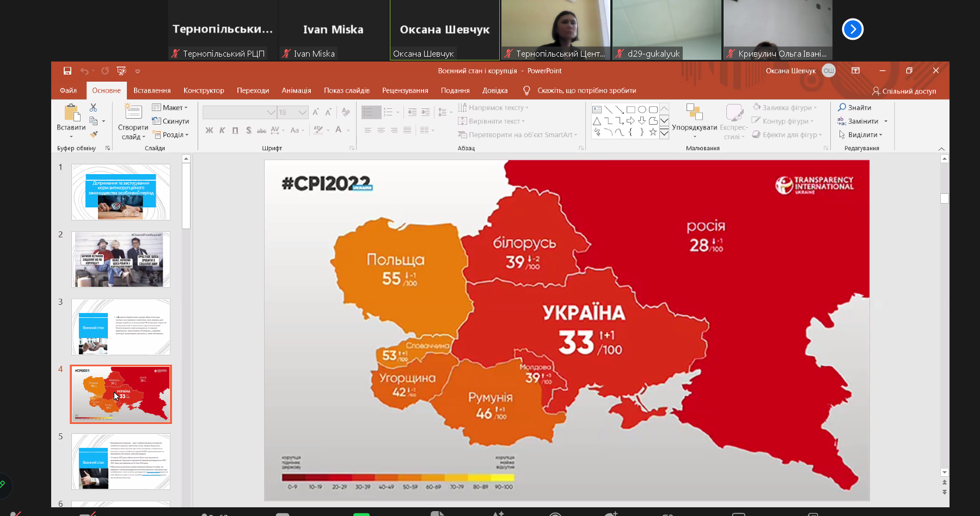The height and width of the screenshot is (516, 980).
Task: Switch to the Конструктор tab
Action: (x=204, y=90)
